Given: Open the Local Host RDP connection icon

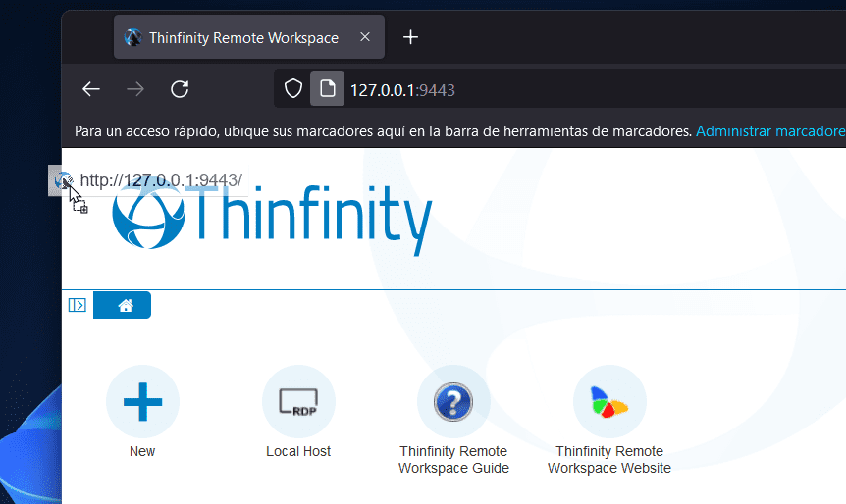Looking at the screenshot, I should click(298, 402).
